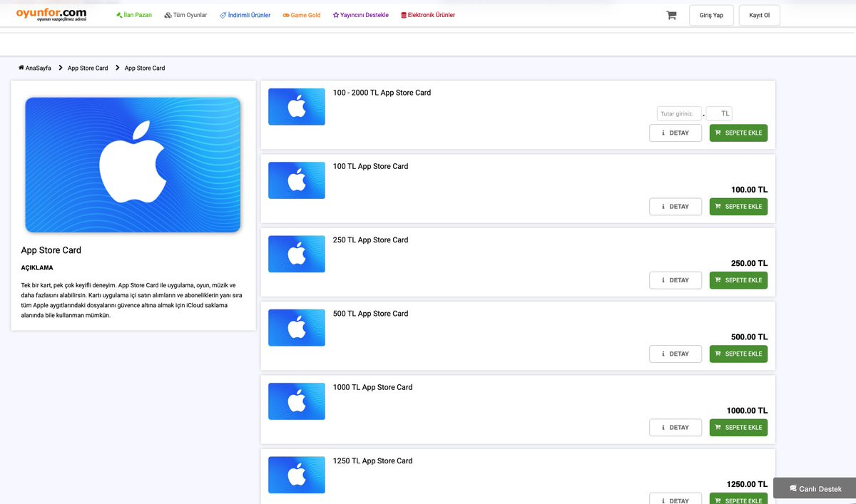Add 500 TL App Store Card to cart
Screen dimensions: 856x504
point(738,354)
